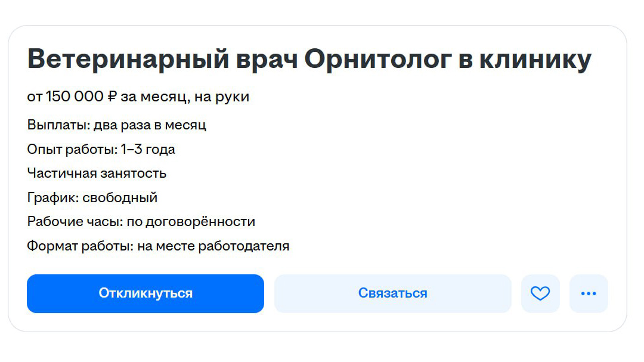Image resolution: width=644 pixels, height=362 pixels.
Task: Click the 'График: свободный' schedule line
Action: coord(92,197)
